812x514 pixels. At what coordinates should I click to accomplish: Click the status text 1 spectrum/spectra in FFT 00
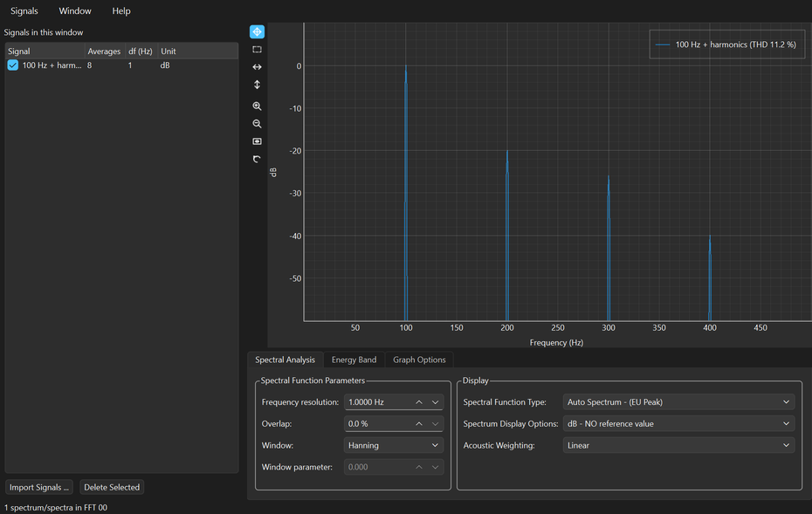click(56, 508)
